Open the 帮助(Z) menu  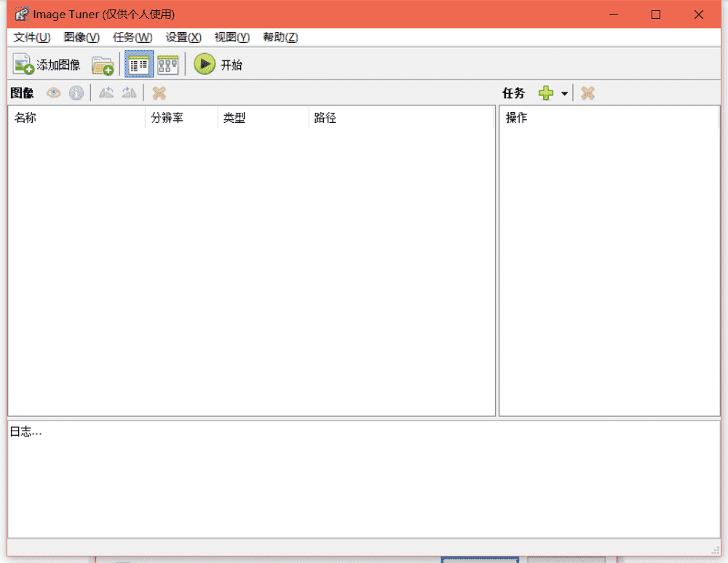(x=280, y=37)
